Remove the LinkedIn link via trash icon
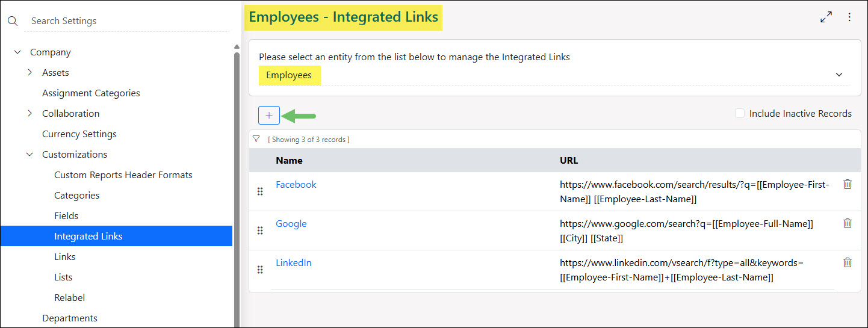This screenshot has width=868, height=328. (847, 262)
